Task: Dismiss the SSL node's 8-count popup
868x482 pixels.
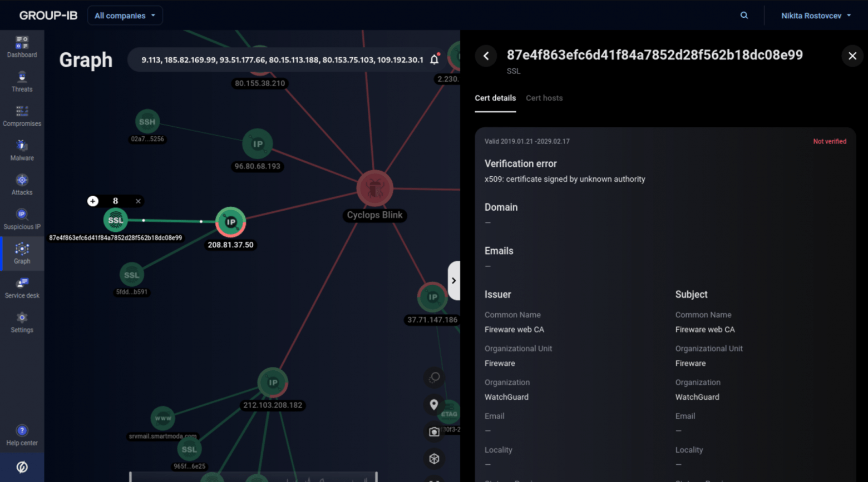Action: (x=138, y=201)
